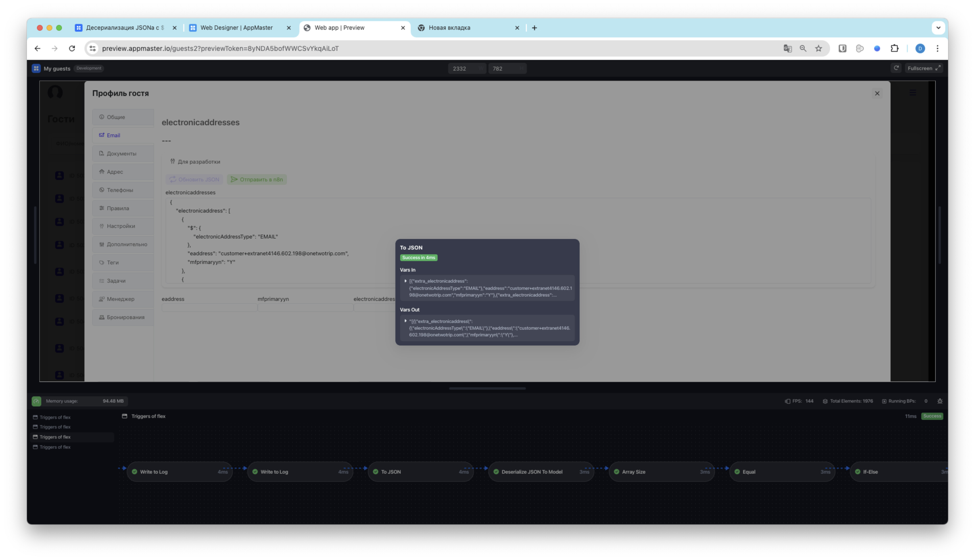Click the AppMaster logo icon beside My guests
This screenshot has height=560, width=975.
36,68
